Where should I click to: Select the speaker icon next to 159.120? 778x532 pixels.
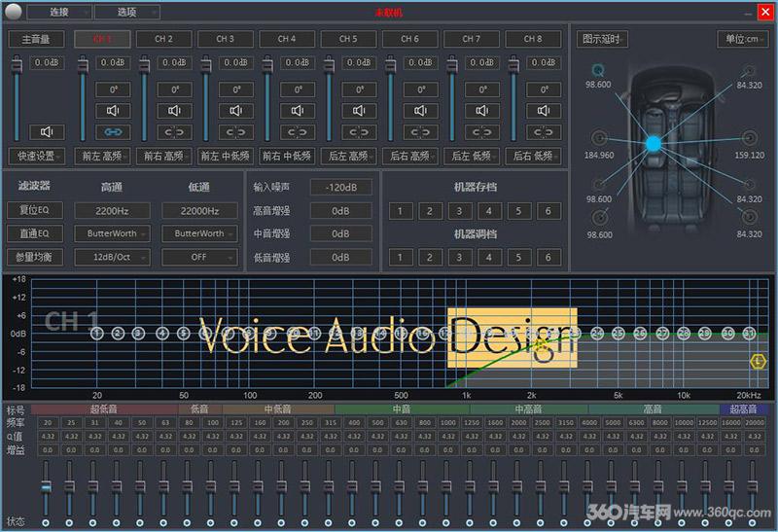749,137
